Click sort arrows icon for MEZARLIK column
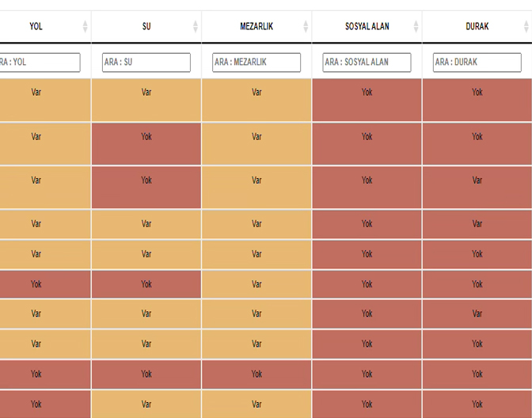This screenshot has height=418, width=532. [x=306, y=27]
